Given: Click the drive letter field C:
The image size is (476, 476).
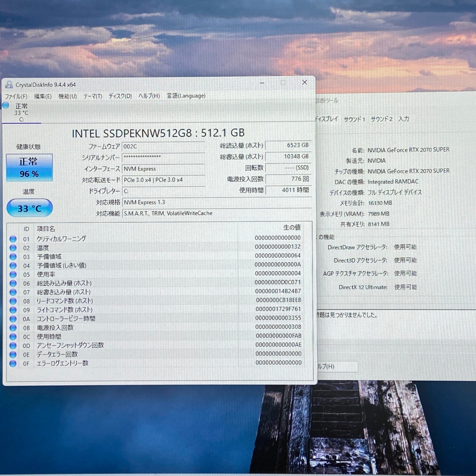Looking at the screenshot, I should coord(163,191).
